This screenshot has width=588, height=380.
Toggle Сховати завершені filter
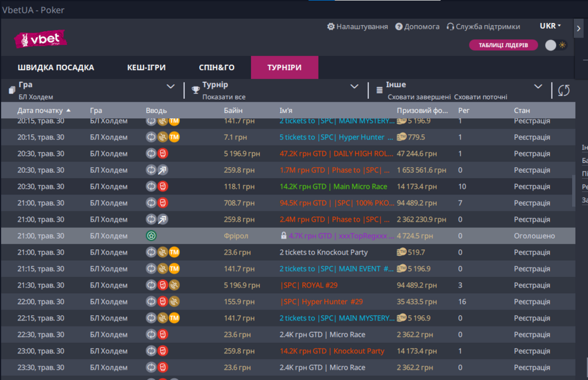tap(419, 97)
